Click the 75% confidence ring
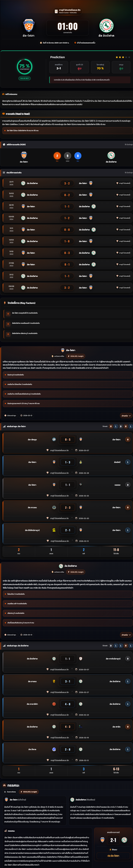 click(x=24, y=66)
